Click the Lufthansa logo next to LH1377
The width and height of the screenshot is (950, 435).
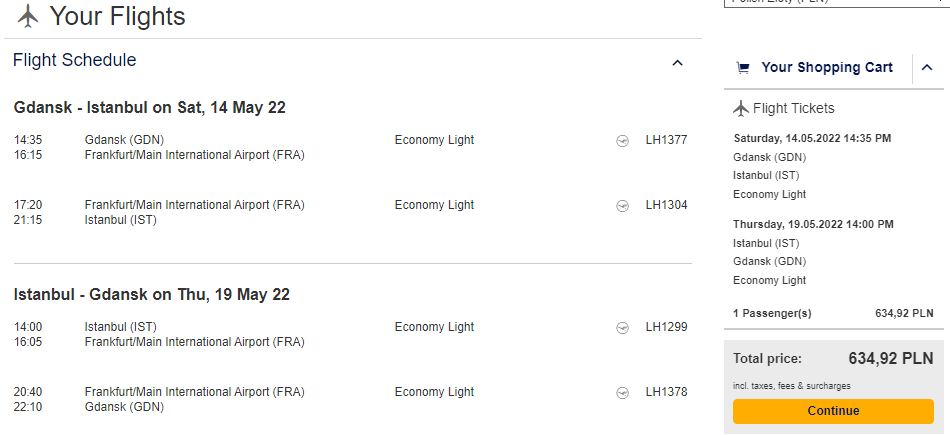(622, 141)
